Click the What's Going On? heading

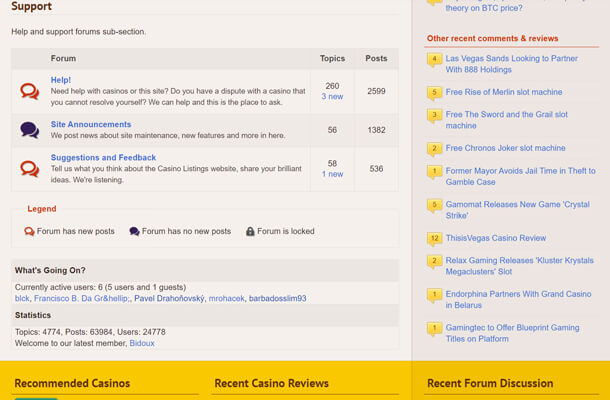[x=50, y=270]
